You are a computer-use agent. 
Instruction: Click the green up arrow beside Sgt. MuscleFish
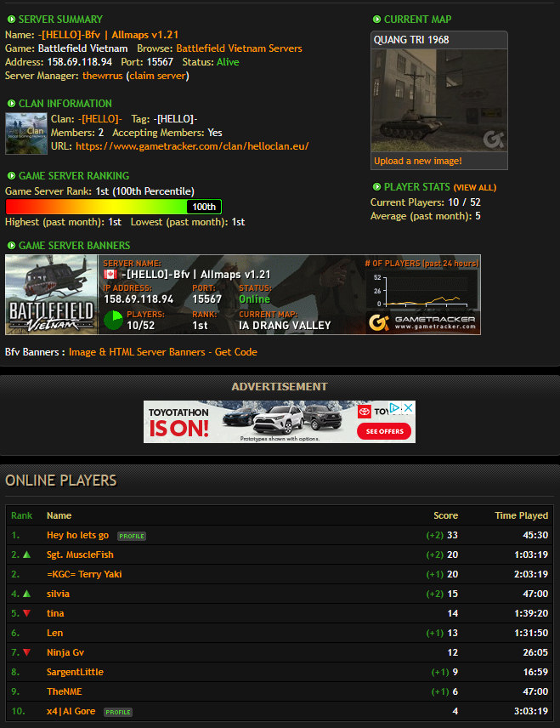click(27, 555)
